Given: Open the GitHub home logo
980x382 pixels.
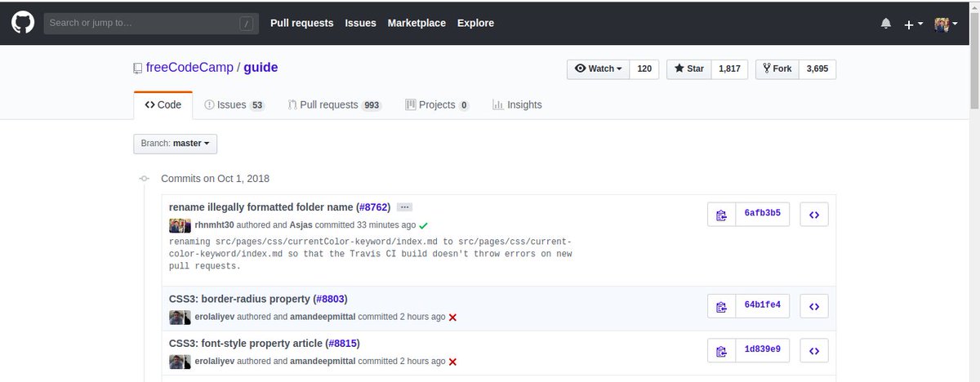Looking at the screenshot, I should tap(21, 23).
